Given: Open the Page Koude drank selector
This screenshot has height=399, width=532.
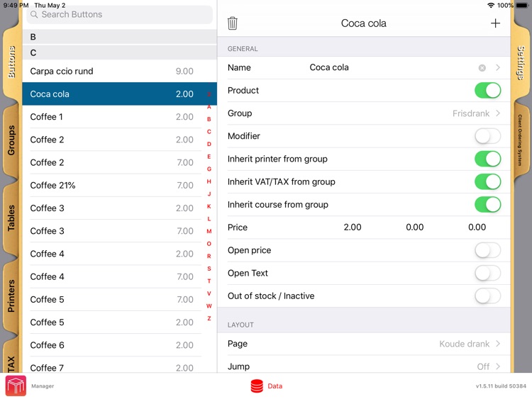Looking at the screenshot, I should click(364, 344).
